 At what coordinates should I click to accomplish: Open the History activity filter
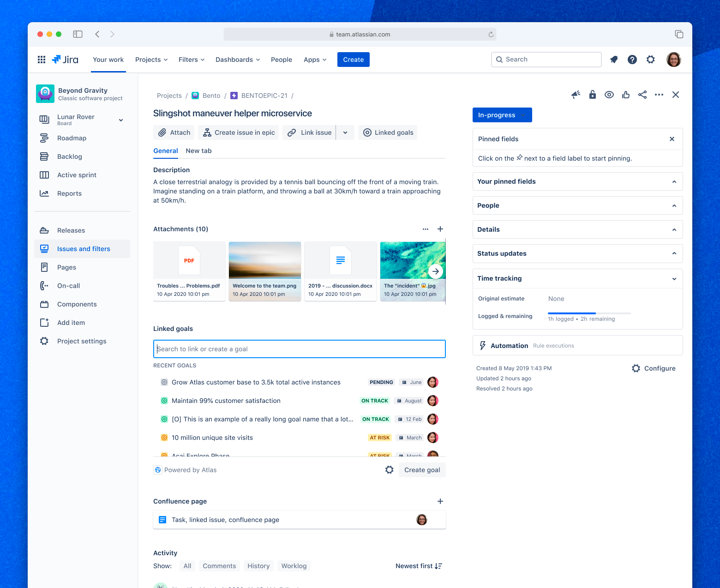(x=258, y=566)
